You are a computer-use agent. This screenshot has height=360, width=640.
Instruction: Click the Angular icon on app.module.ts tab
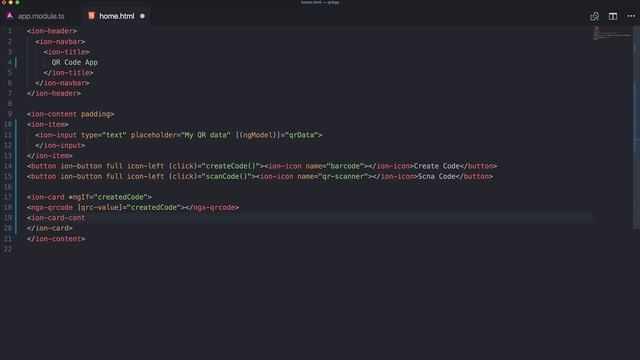pos(10,16)
